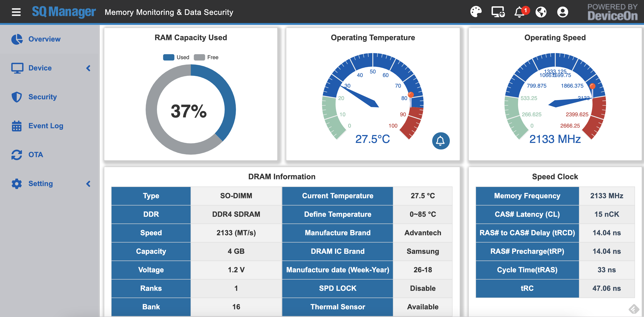Open the user account icon
The height and width of the screenshot is (317, 644).
click(x=562, y=12)
